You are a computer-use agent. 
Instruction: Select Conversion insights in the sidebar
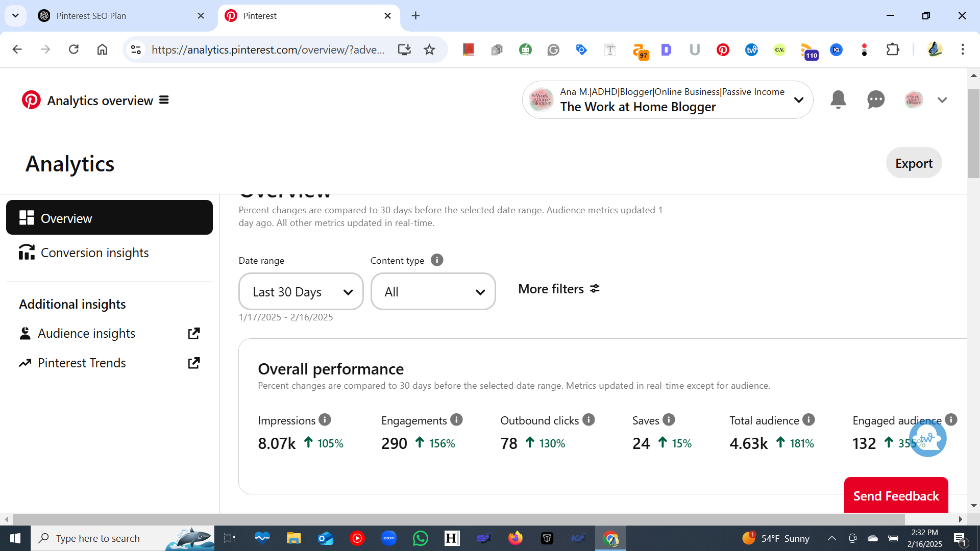94,253
